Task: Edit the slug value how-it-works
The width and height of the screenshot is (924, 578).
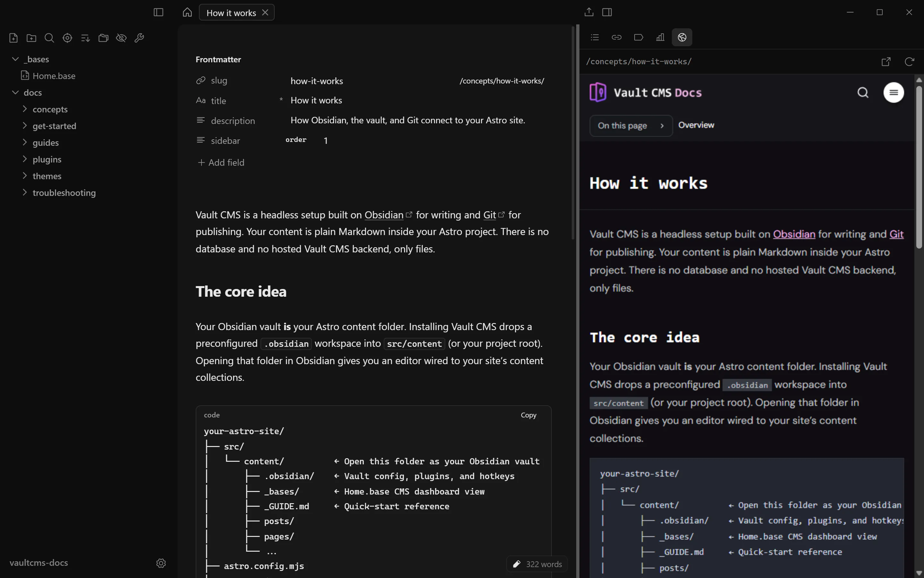Action: pyautogui.click(x=317, y=81)
